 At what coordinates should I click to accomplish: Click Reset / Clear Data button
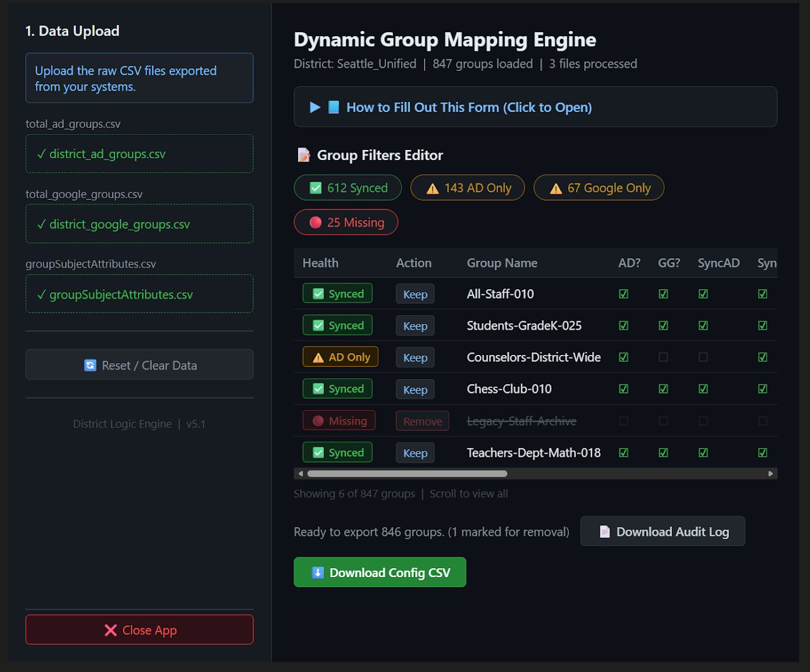coord(139,364)
